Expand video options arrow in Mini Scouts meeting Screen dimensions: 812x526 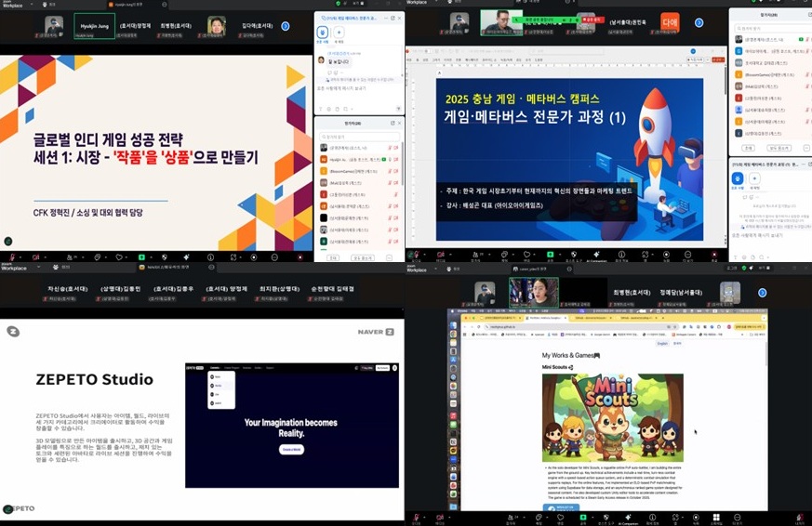click(449, 518)
